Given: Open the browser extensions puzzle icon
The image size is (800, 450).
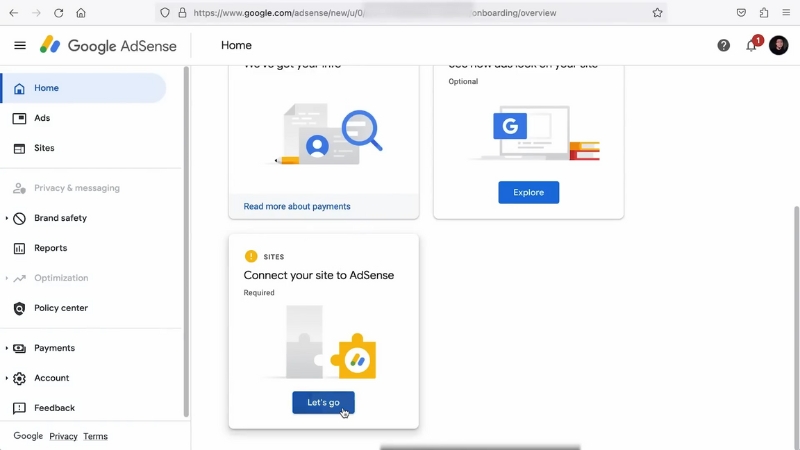Looking at the screenshot, I should tap(764, 13).
